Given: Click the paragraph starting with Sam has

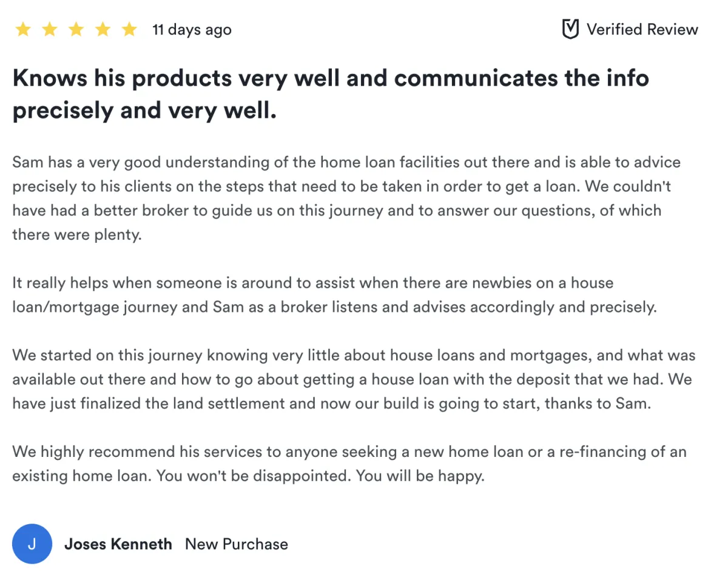Looking at the screenshot, I should [346, 198].
